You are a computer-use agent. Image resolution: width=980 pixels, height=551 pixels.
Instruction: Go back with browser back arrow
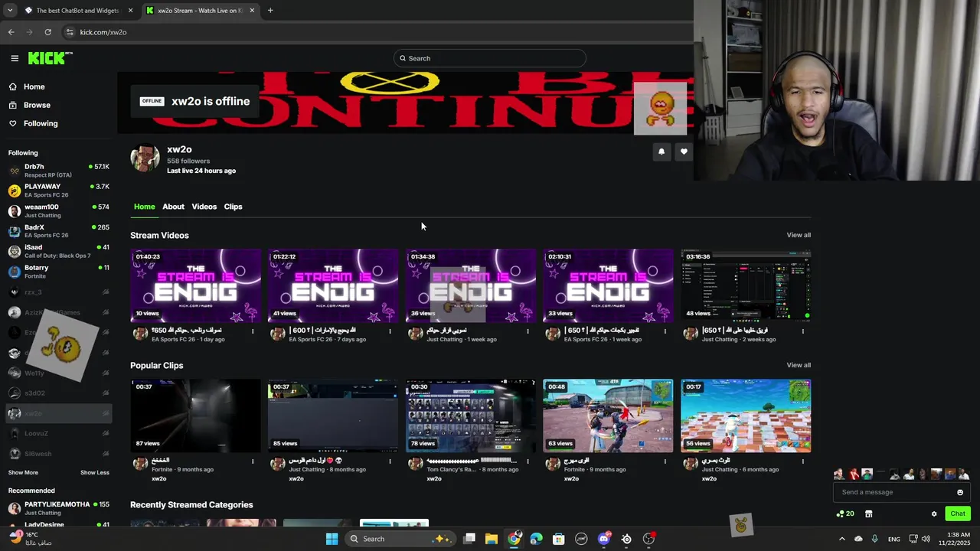click(x=11, y=32)
